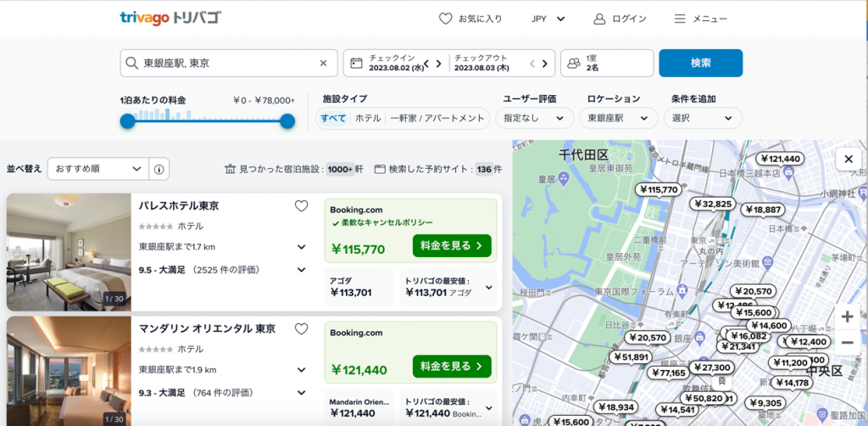Move check-out date to previous day
Screen dimensions: 868x426
click(532, 64)
